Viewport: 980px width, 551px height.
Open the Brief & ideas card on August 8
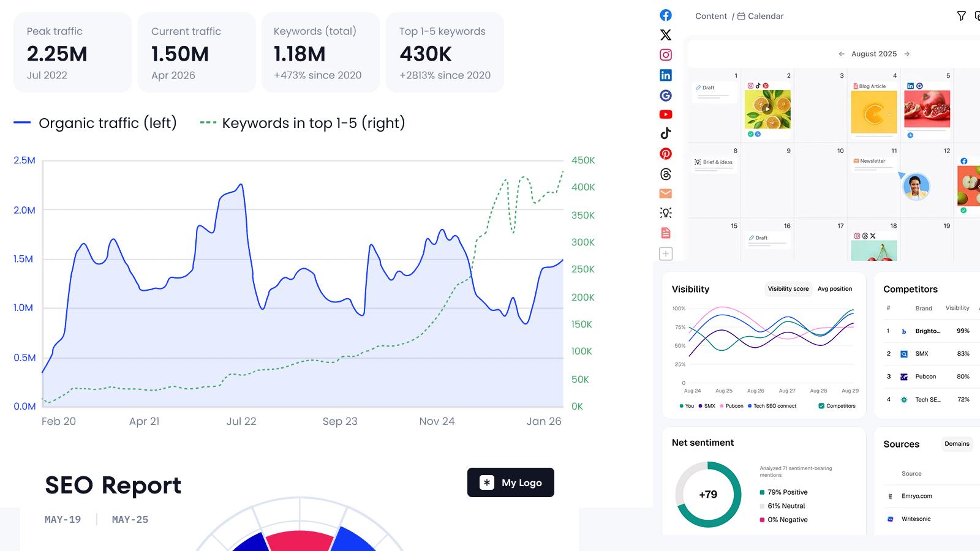715,165
